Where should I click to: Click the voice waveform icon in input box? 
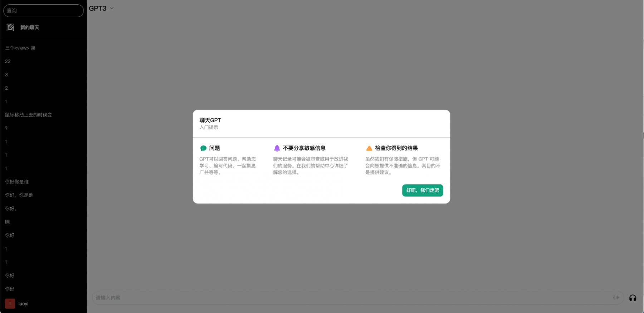point(616,298)
